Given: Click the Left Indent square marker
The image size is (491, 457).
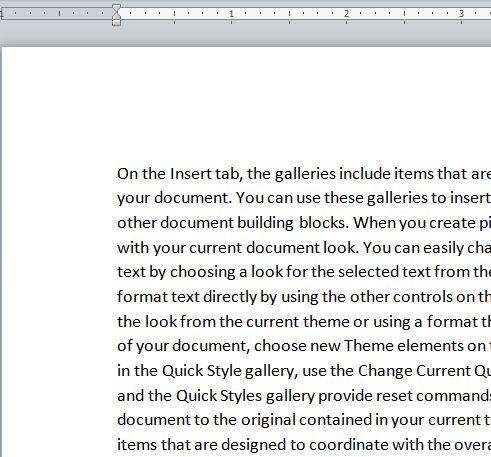Looking at the screenshot, I should [116, 23].
